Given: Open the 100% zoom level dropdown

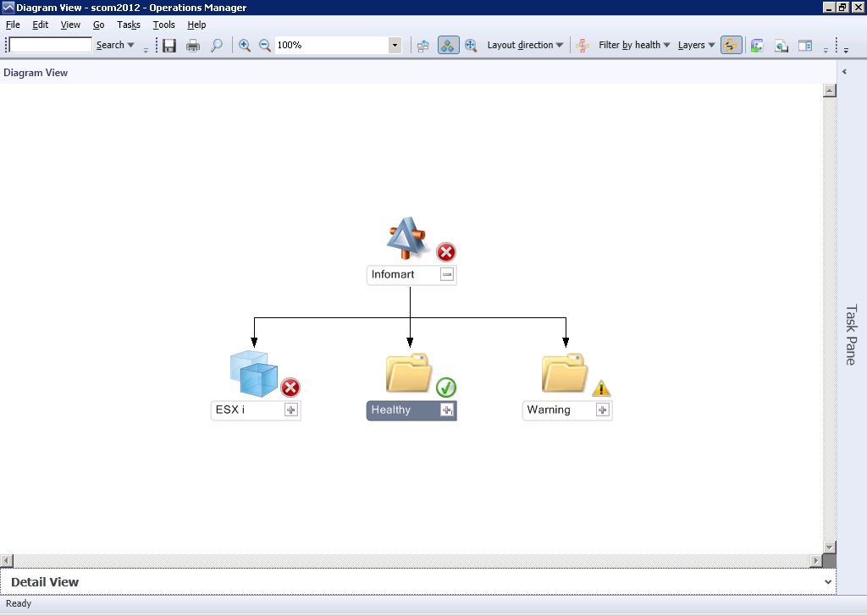Looking at the screenshot, I should click(395, 46).
